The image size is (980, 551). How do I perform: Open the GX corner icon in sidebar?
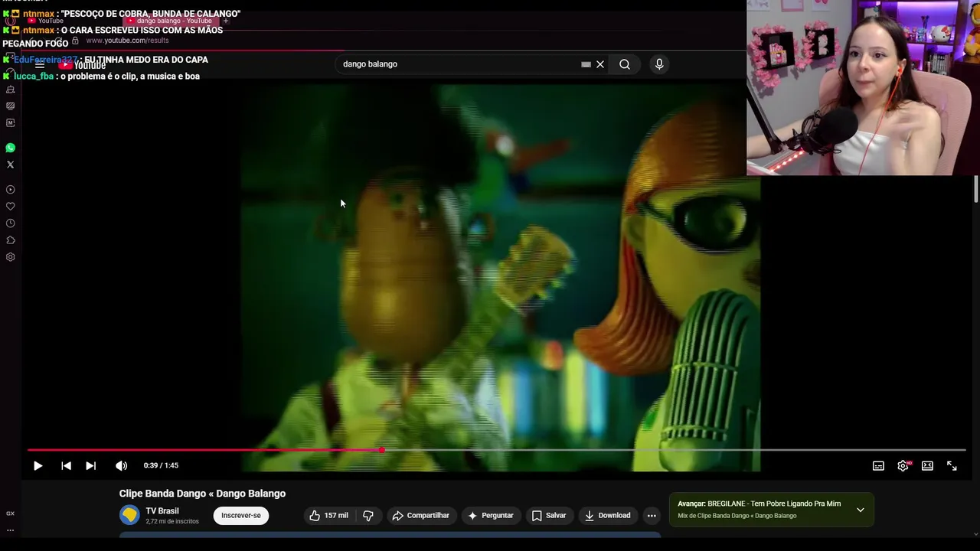10,514
